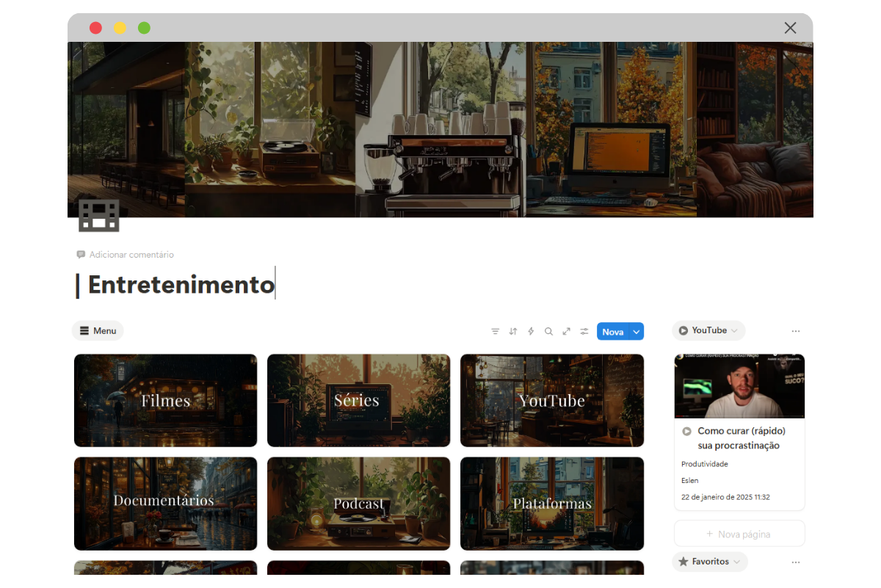Create a new entry with Nova button
The height and width of the screenshot is (588, 881).
(613, 332)
